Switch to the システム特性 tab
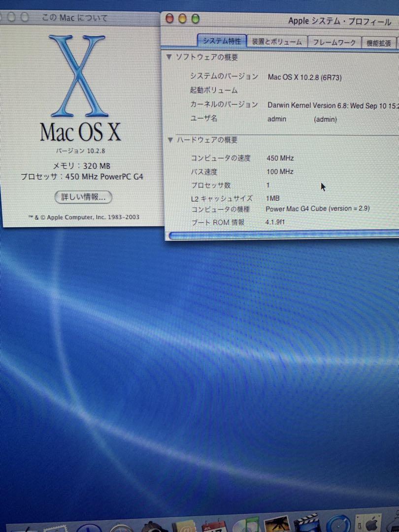The image size is (399, 532). coord(222,41)
